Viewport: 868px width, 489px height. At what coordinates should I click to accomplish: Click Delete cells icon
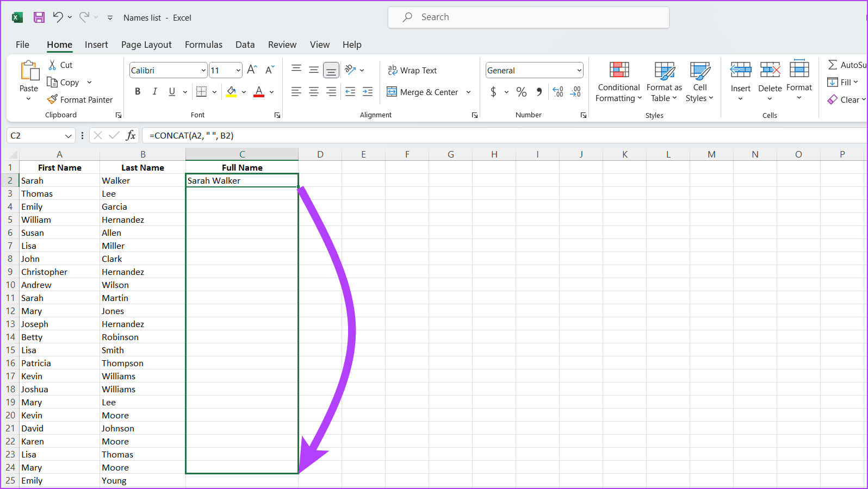[x=770, y=70]
